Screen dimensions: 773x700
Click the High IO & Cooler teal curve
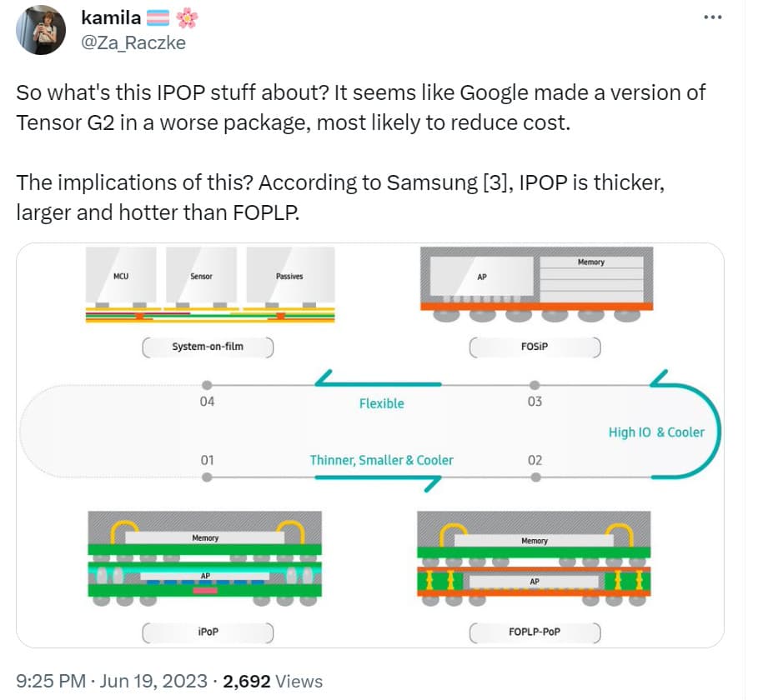(x=658, y=432)
